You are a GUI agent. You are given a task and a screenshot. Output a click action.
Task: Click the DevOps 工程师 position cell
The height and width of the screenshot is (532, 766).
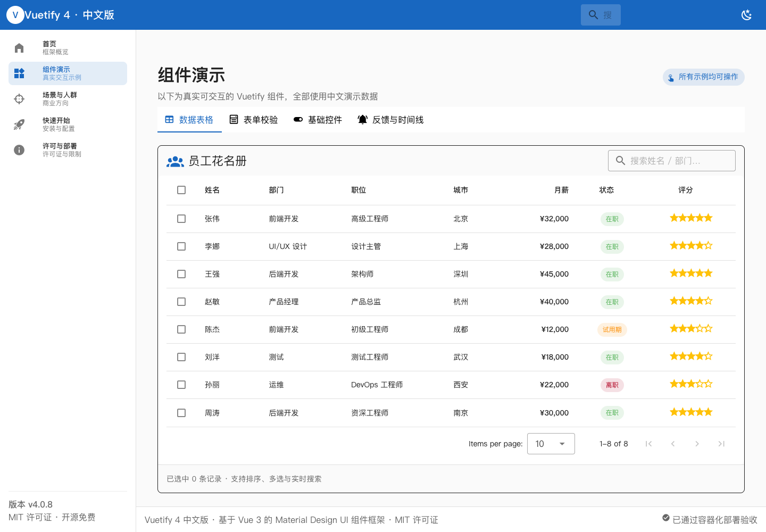tap(377, 385)
